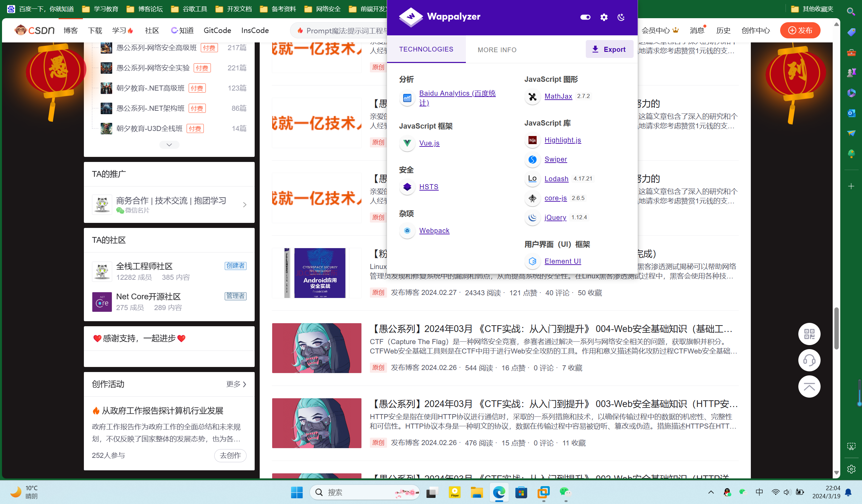862x504 pixels.
Task: Select the Vue.js icon in JavaScript 框架
Action: [x=407, y=144]
